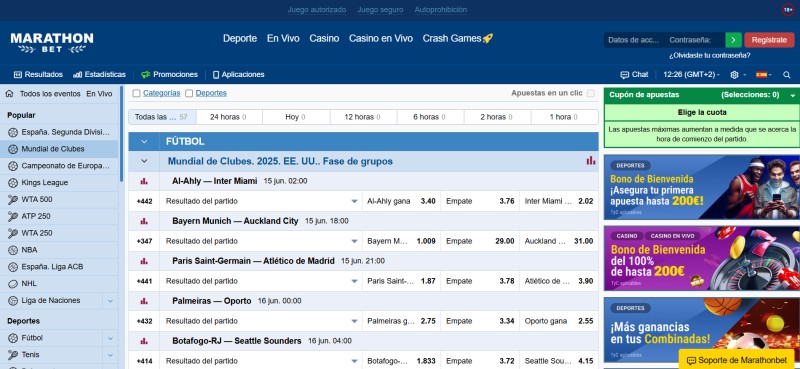Open Chat speech bubble icon
800x369 pixels.
point(624,75)
